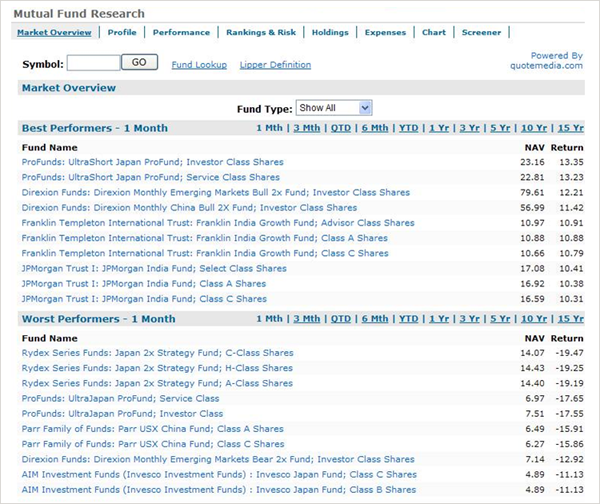This screenshot has width=600, height=504.
Task: Open the Rankings & Risk tab
Action: [259, 32]
